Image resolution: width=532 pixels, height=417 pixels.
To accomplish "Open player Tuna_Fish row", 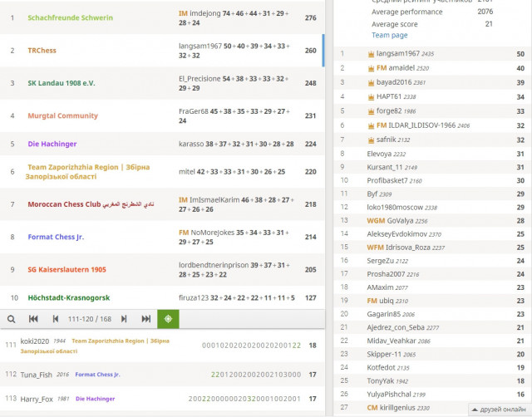I will tap(162, 375).
